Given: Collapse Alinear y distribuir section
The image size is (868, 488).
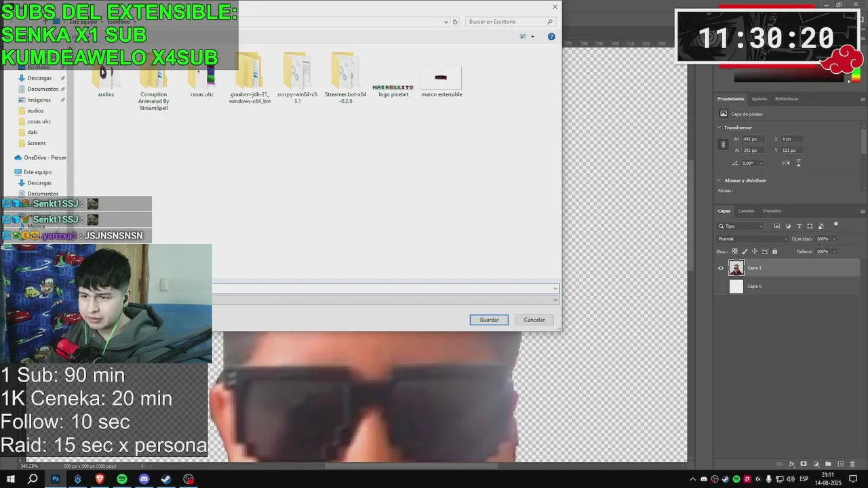Looking at the screenshot, I should click(x=719, y=180).
